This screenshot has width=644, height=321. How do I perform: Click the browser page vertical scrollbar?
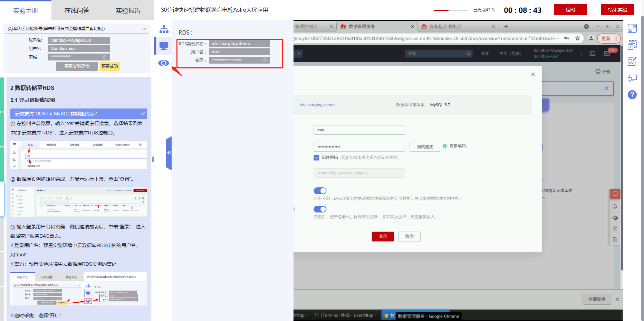[x=622, y=157]
